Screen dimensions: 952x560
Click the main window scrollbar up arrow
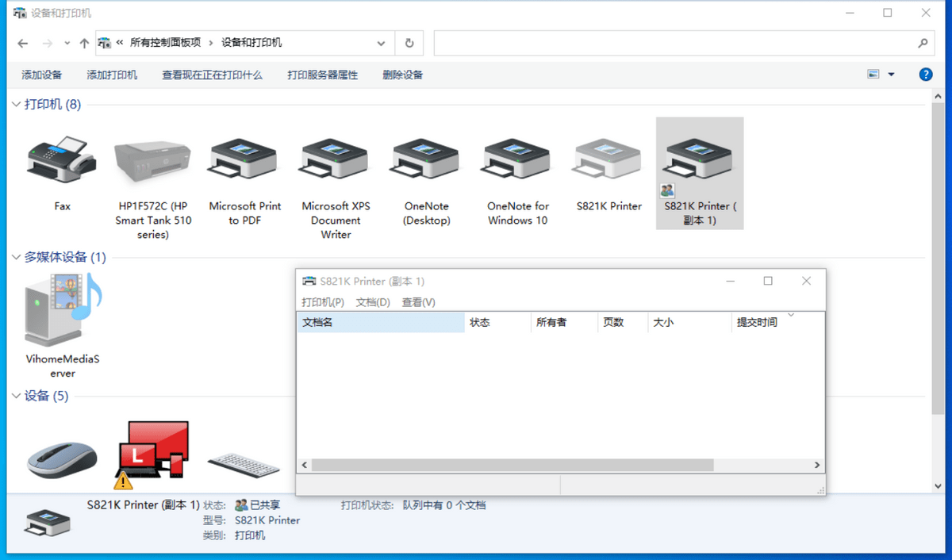(x=938, y=97)
